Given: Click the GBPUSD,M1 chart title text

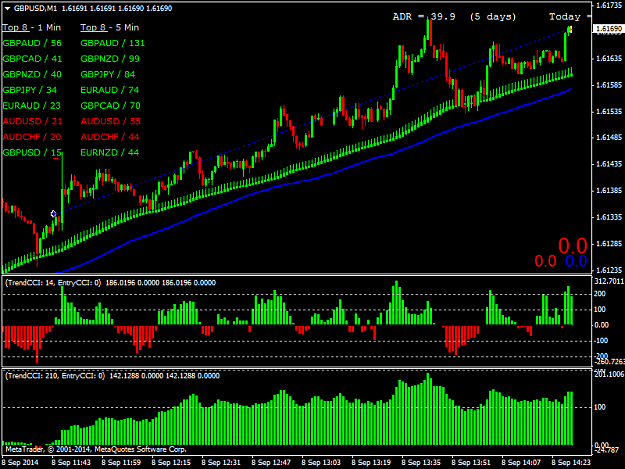Looking at the screenshot, I should (x=35, y=8).
